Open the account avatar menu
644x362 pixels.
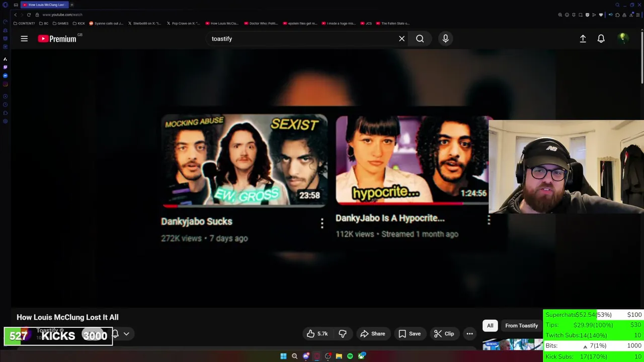click(622, 38)
